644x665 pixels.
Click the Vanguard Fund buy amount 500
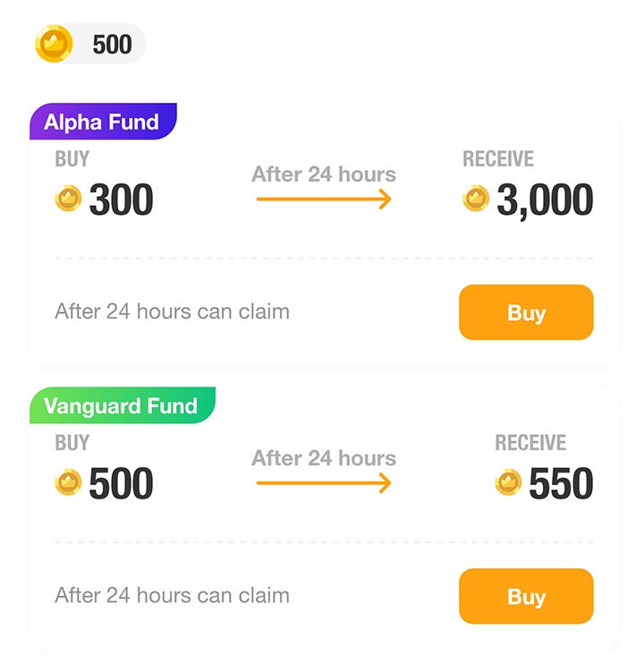tap(121, 484)
